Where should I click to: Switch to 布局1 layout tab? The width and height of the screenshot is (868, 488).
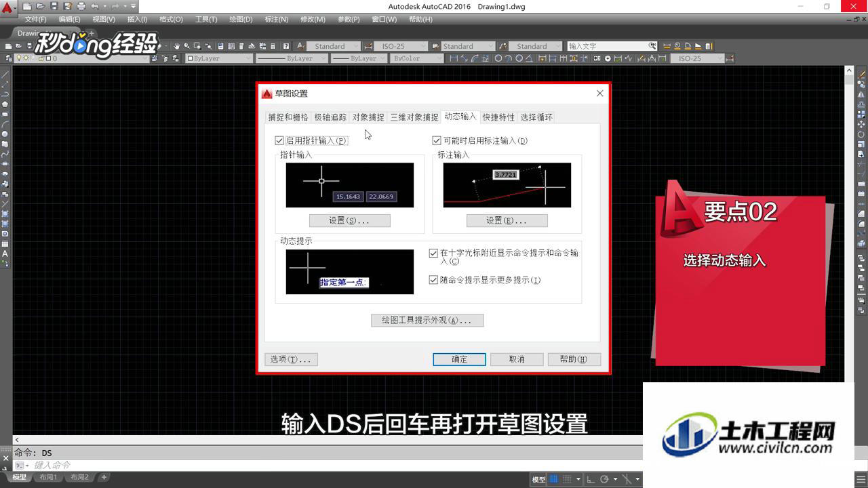tap(47, 477)
